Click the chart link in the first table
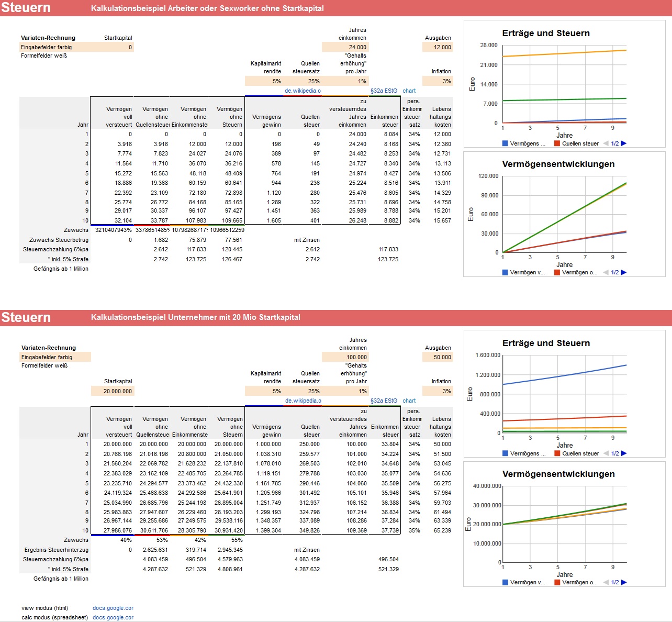Screen dimensions: 672x622 pyautogui.click(x=409, y=91)
